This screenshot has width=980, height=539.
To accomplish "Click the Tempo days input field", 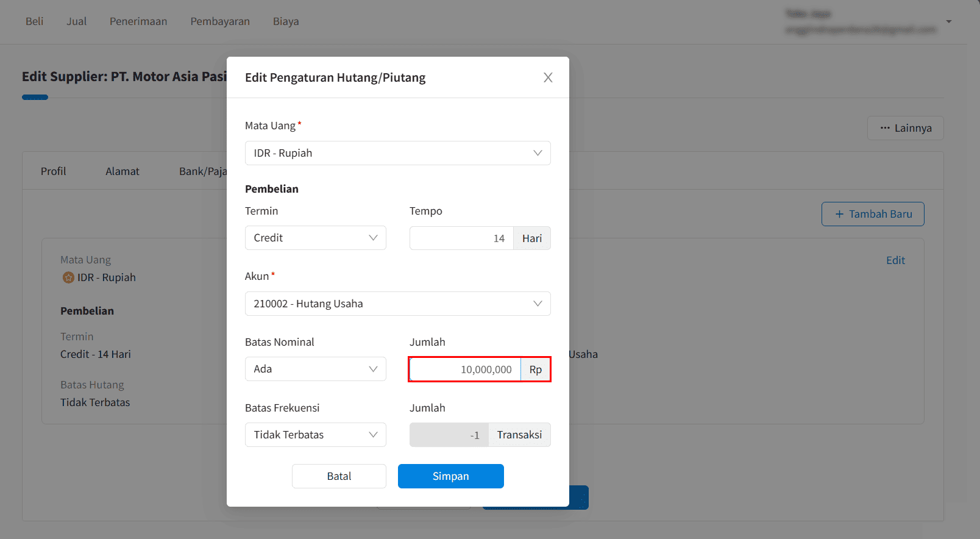I will click(461, 238).
